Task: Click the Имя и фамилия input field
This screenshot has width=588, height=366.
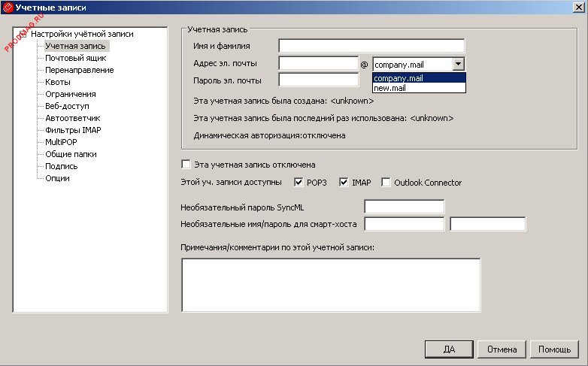Action: [x=371, y=47]
